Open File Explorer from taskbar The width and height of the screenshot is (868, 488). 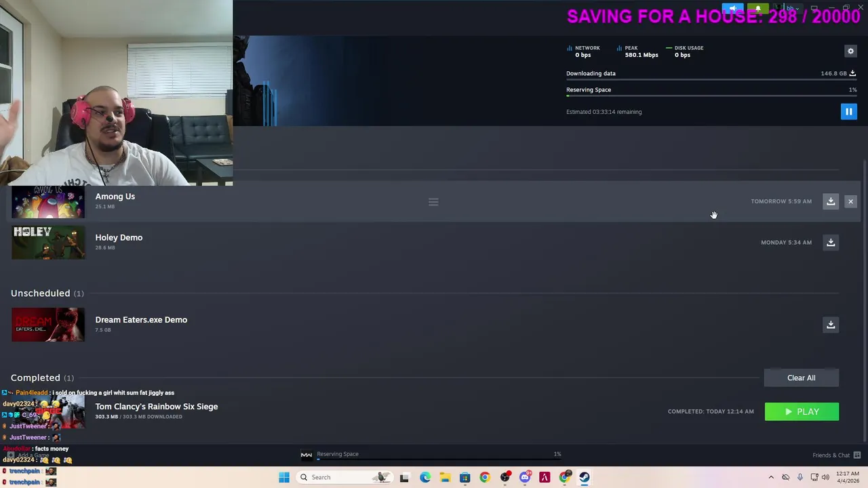tap(445, 477)
